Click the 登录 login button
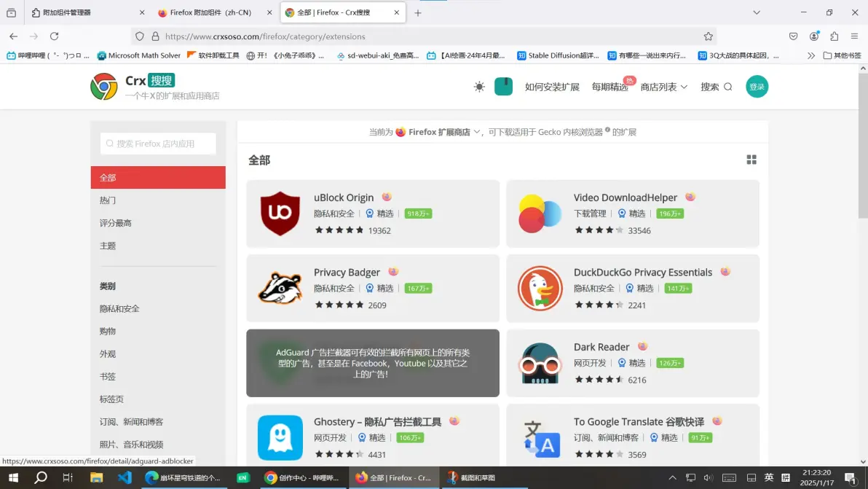Image resolution: width=868 pixels, height=489 pixels. pyautogui.click(x=757, y=87)
